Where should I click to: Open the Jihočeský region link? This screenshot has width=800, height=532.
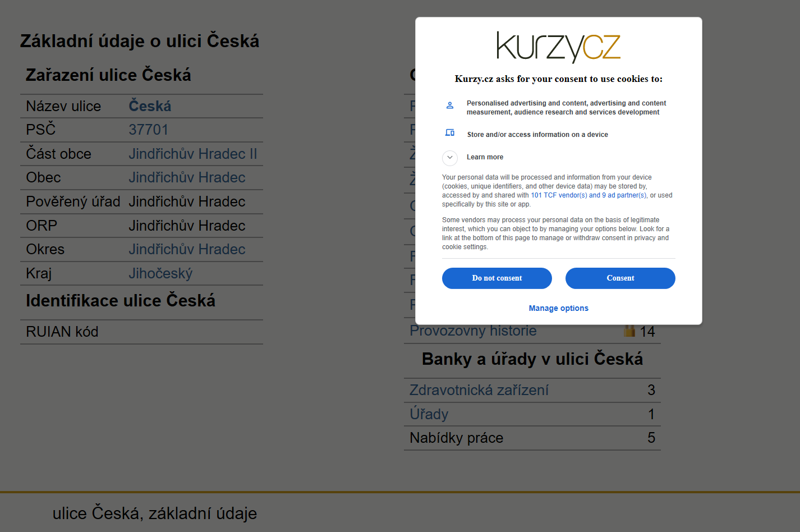[x=160, y=273]
